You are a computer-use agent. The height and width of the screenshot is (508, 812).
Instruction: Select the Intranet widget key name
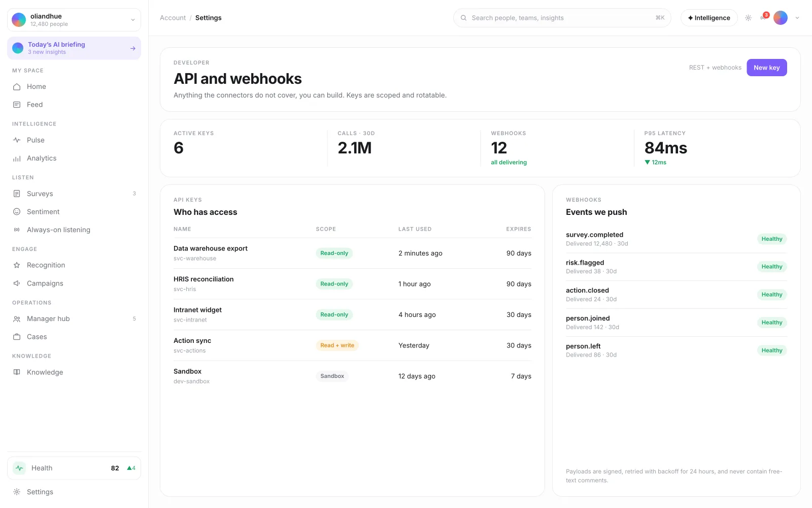point(197,310)
